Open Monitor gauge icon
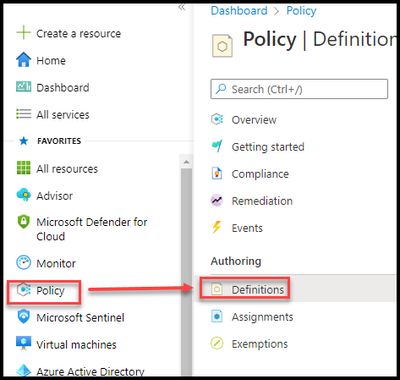Screen dimensions: 400x380 (x=23, y=263)
